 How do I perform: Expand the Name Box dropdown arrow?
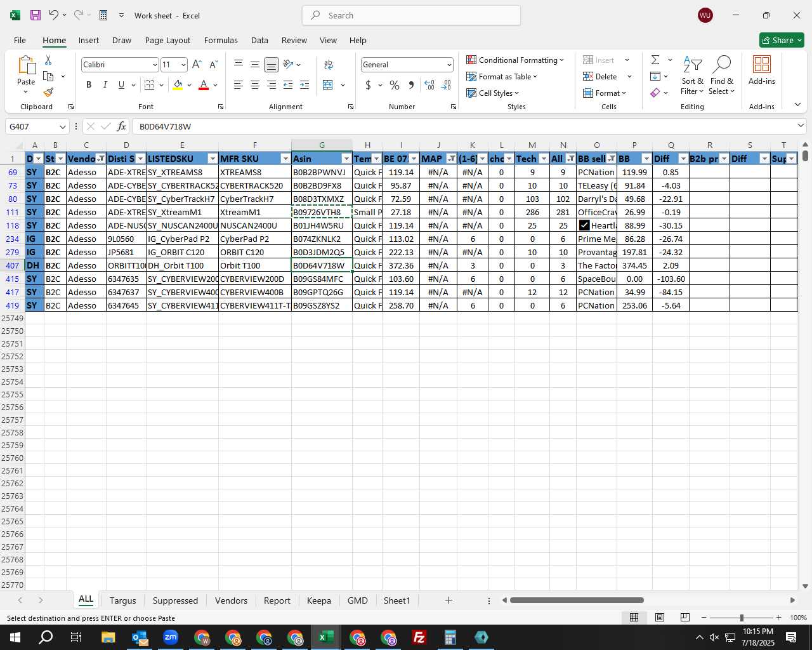tap(62, 126)
